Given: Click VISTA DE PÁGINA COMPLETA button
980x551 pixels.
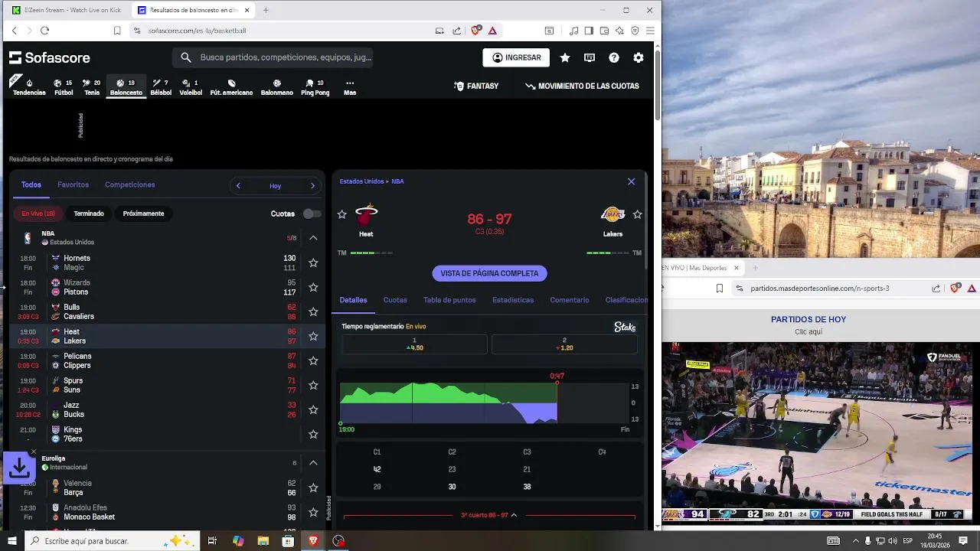Looking at the screenshot, I should [x=489, y=273].
